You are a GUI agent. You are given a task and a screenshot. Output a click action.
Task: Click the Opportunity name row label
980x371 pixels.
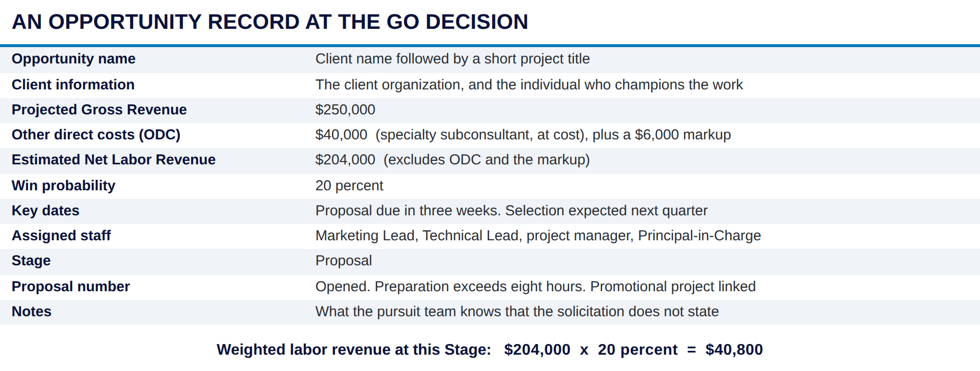tap(73, 59)
